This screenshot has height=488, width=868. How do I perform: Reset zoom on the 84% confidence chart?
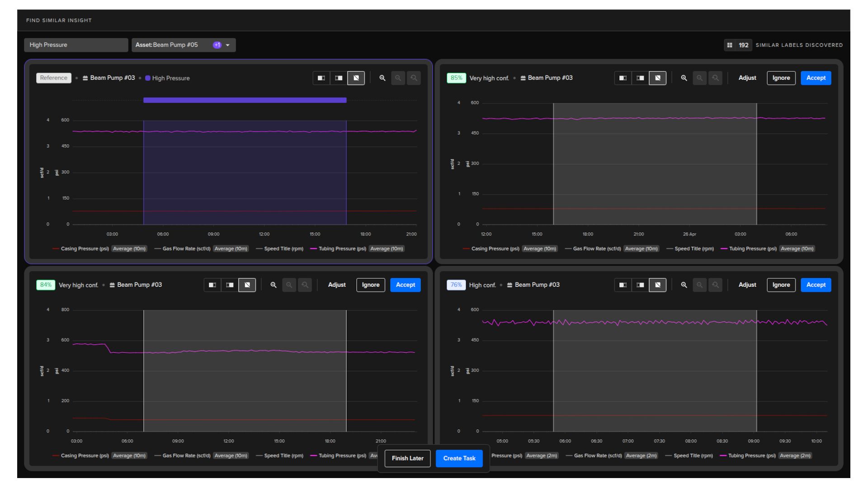tap(305, 285)
